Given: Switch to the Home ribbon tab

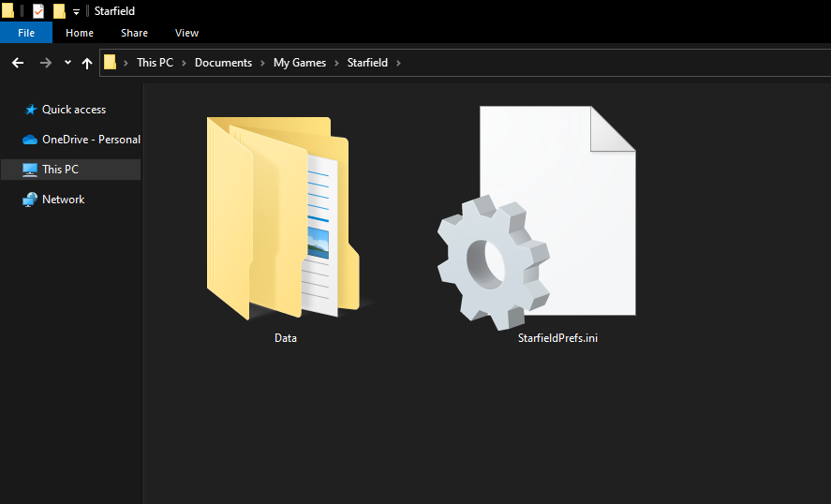Looking at the screenshot, I should pos(80,33).
